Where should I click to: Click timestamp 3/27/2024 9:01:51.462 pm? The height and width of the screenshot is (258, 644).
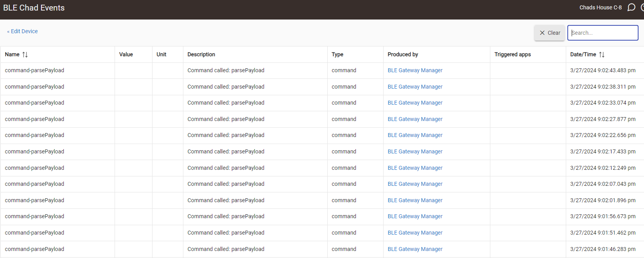click(x=603, y=233)
